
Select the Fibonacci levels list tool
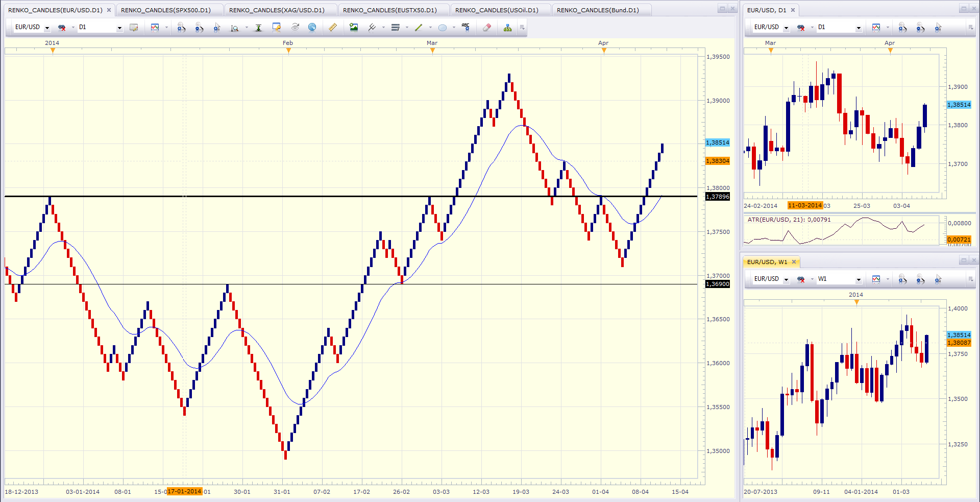coord(396,28)
